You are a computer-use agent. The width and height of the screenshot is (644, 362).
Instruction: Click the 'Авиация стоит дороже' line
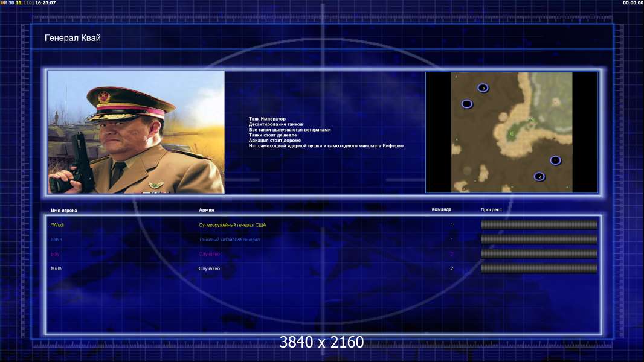click(x=275, y=140)
